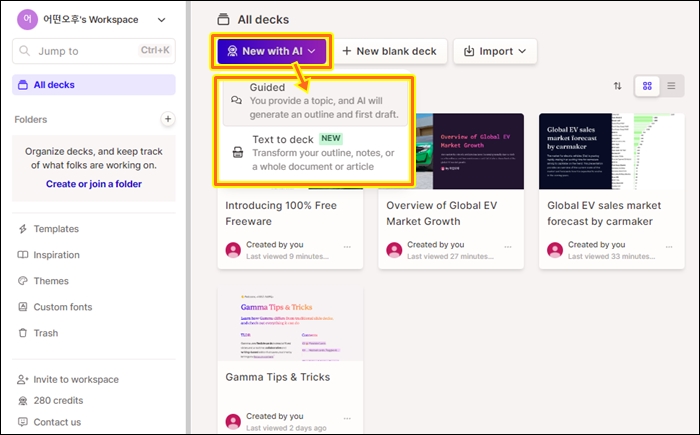Click the All decks header icon
Viewport: 700px width, 435px height.
point(223,19)
